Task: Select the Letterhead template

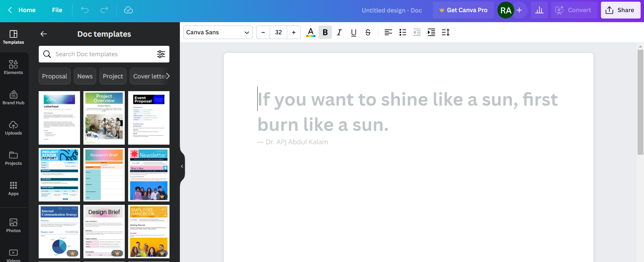Action: 59,118
